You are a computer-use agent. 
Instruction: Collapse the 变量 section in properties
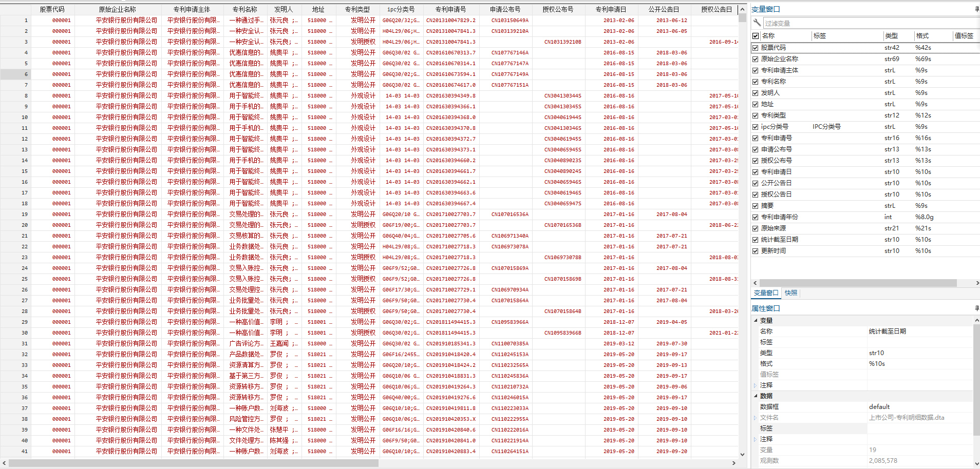(756, 320)
